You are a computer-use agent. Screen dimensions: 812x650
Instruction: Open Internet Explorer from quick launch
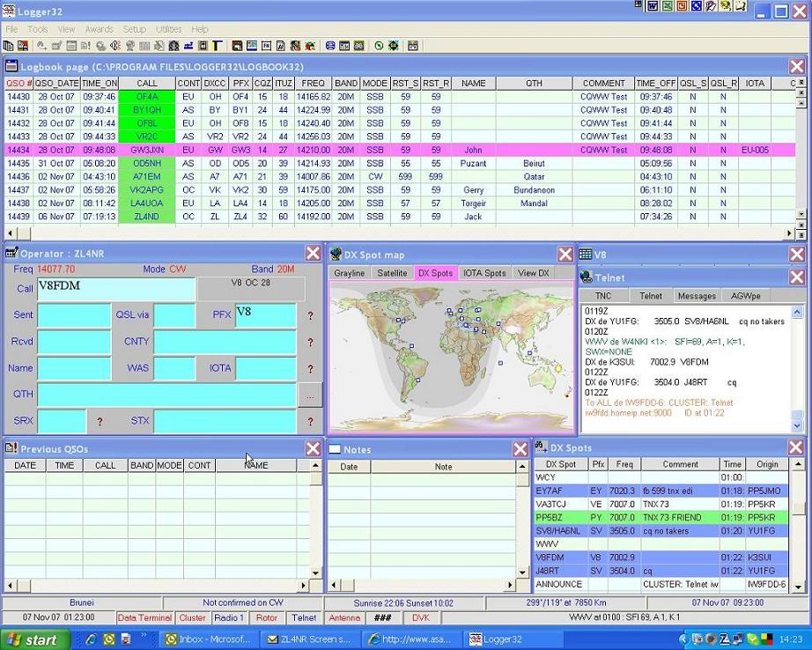(91, 639)
